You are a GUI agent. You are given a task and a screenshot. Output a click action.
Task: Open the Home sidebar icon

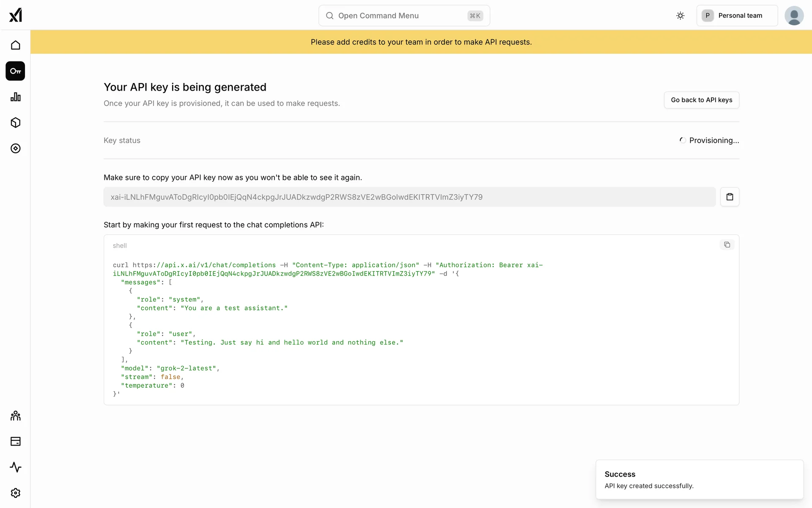pos(16,45)
